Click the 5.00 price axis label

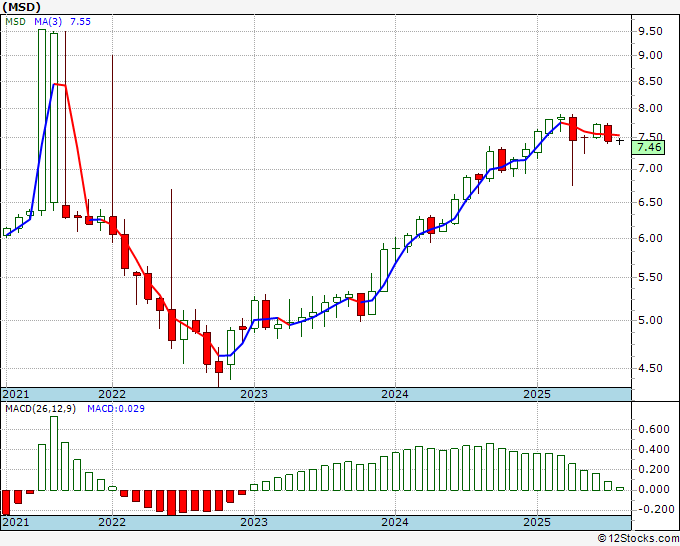coord(650,320)
